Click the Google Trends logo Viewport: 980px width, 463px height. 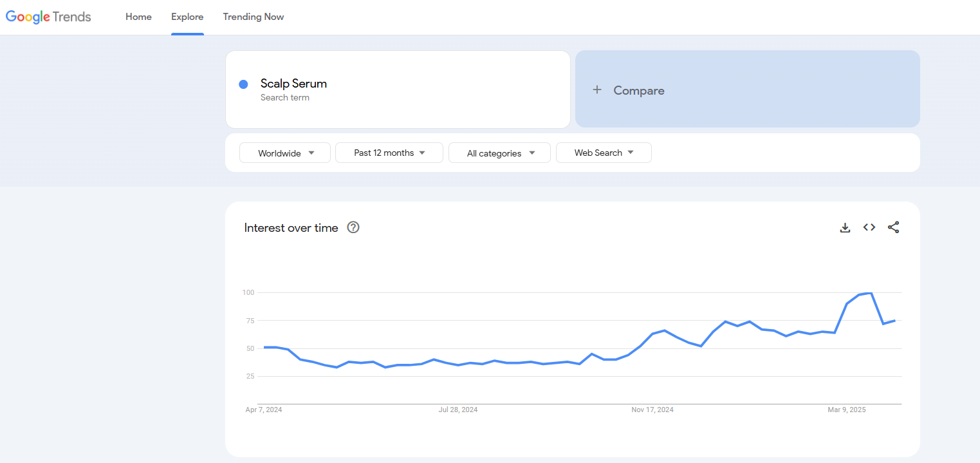pyautogui.click(x=48, y=17)
